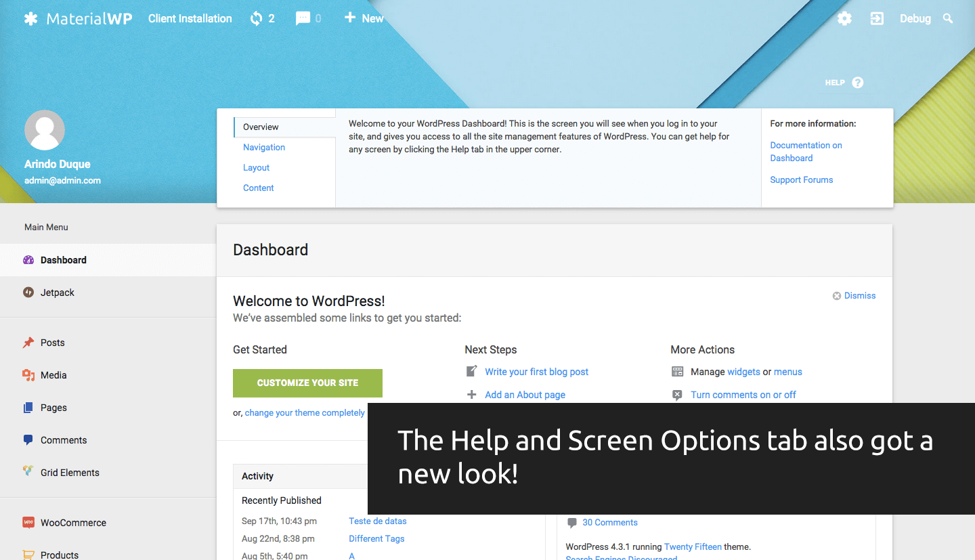Click change your theme completely link
The image size is (975, 560).
[x=305, y=413]
